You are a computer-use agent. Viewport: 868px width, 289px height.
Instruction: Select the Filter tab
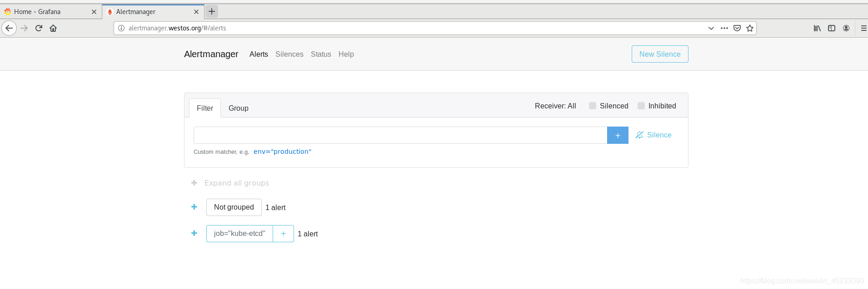coord(205,108)
